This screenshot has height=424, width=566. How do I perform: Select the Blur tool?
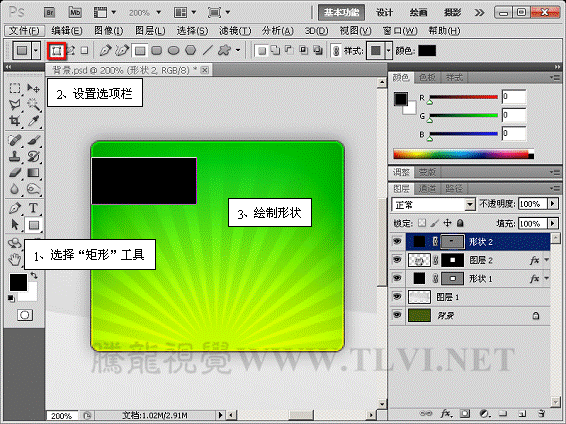[x=15, y=189]
